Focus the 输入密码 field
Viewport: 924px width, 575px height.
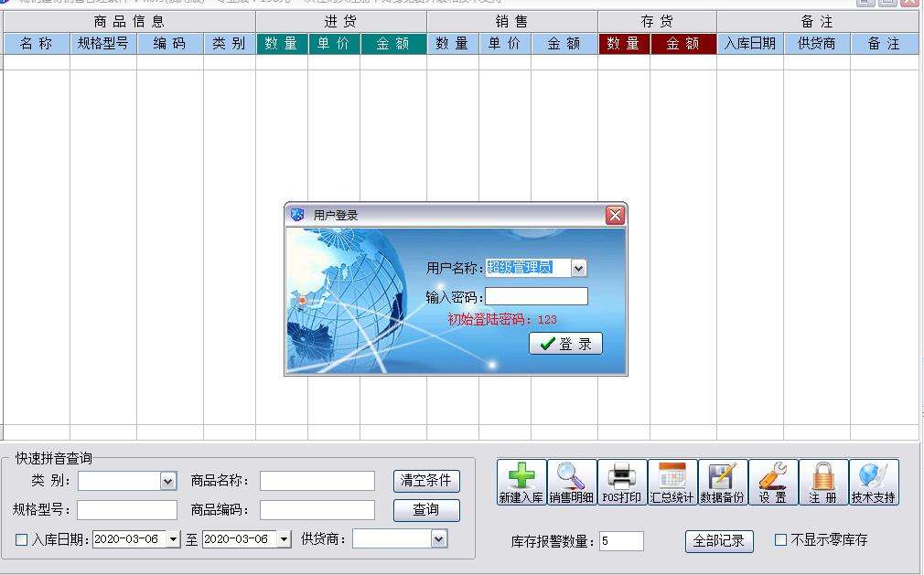(x=536, y=296)
